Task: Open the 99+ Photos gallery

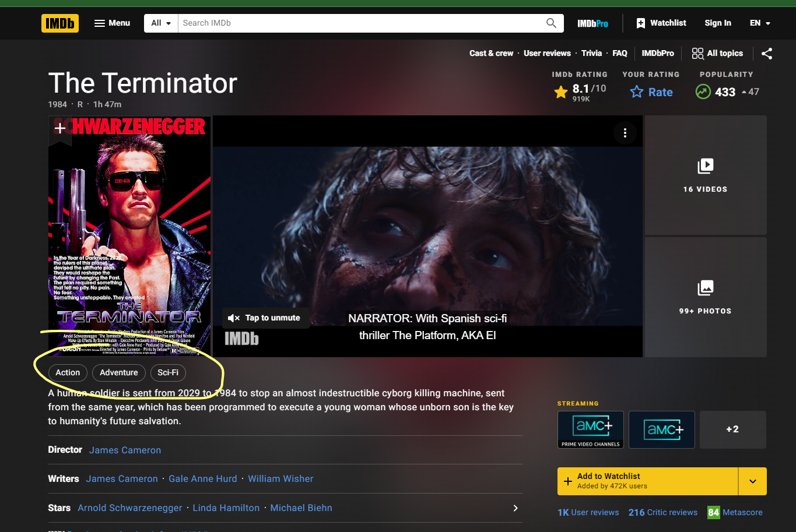Action: point(706,297)
